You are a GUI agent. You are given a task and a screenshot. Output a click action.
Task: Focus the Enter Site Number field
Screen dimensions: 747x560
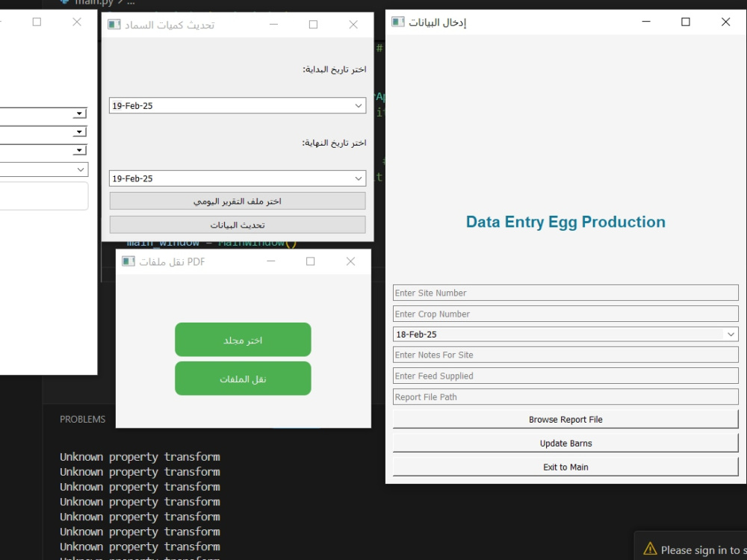click(565, 293)
